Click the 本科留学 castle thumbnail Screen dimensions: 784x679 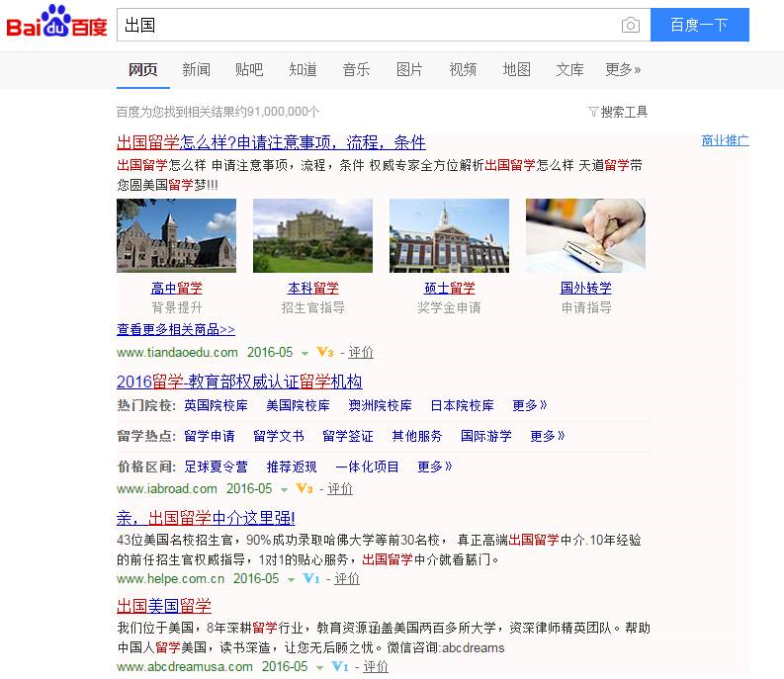click(x=313, y=235)
